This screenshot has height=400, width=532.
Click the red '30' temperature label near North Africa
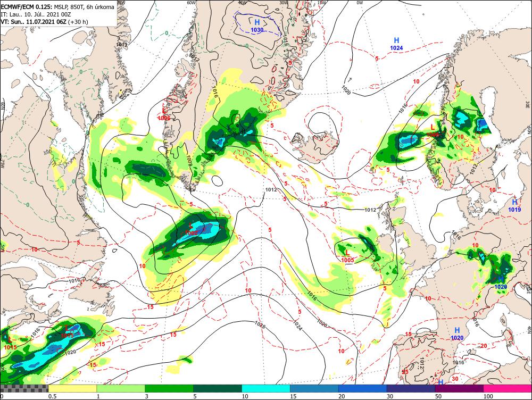point(455,379)
